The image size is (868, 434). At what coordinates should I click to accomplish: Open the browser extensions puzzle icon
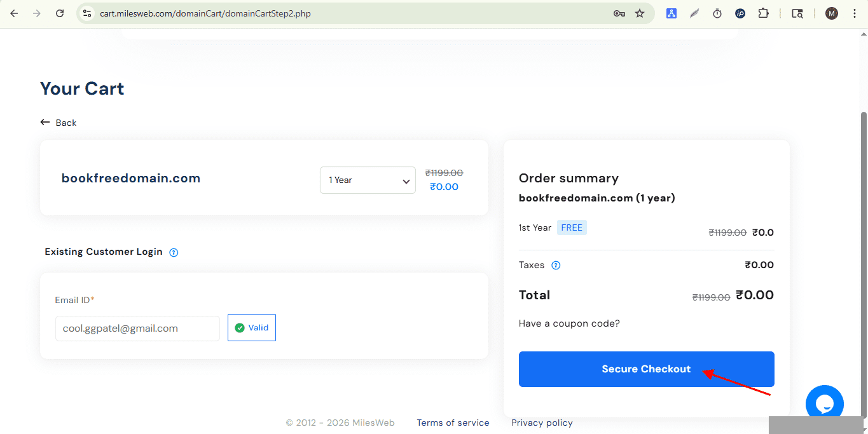click(x=763, y=13)
